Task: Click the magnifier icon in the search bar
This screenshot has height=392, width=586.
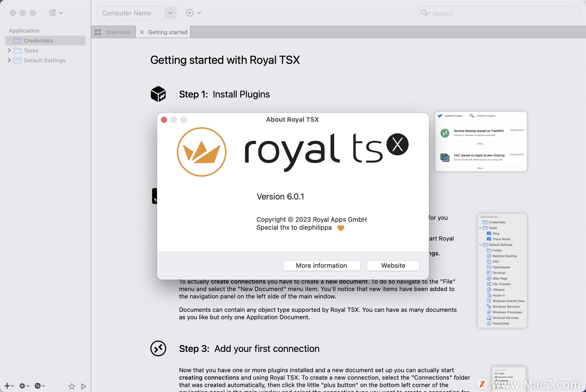Action: (x=425, y=13)
